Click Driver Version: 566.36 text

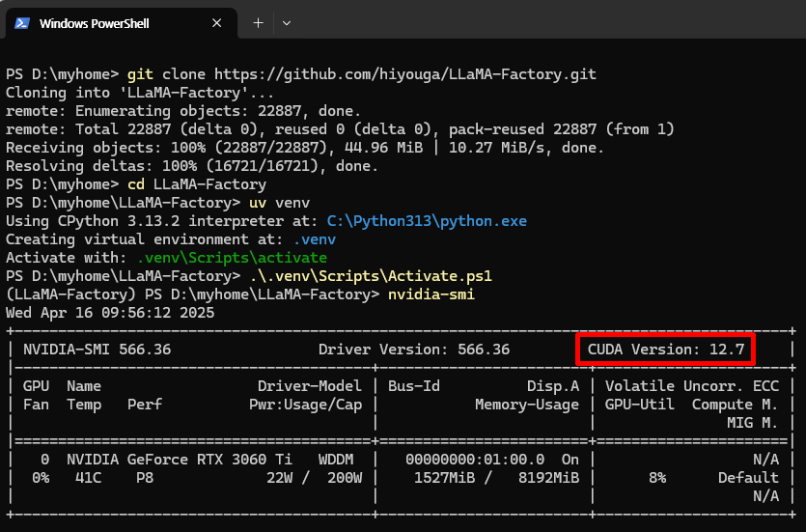click(x=414, y=350)
